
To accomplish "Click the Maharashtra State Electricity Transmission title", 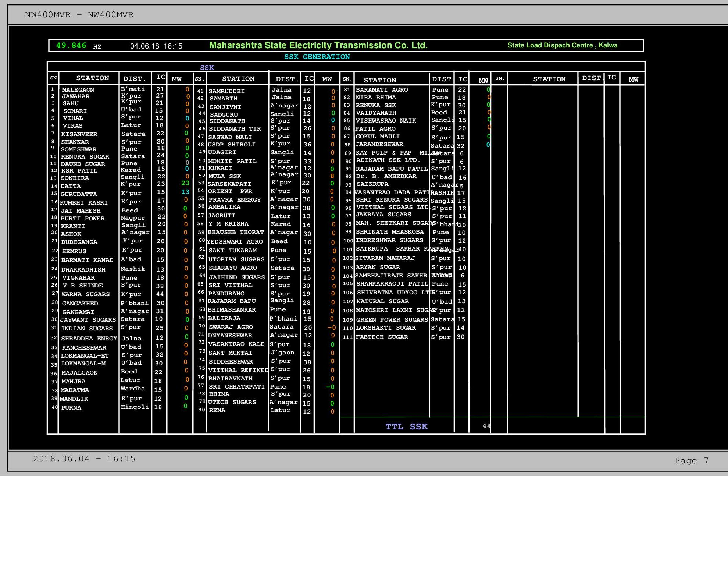I will click(x=318, y=45).
